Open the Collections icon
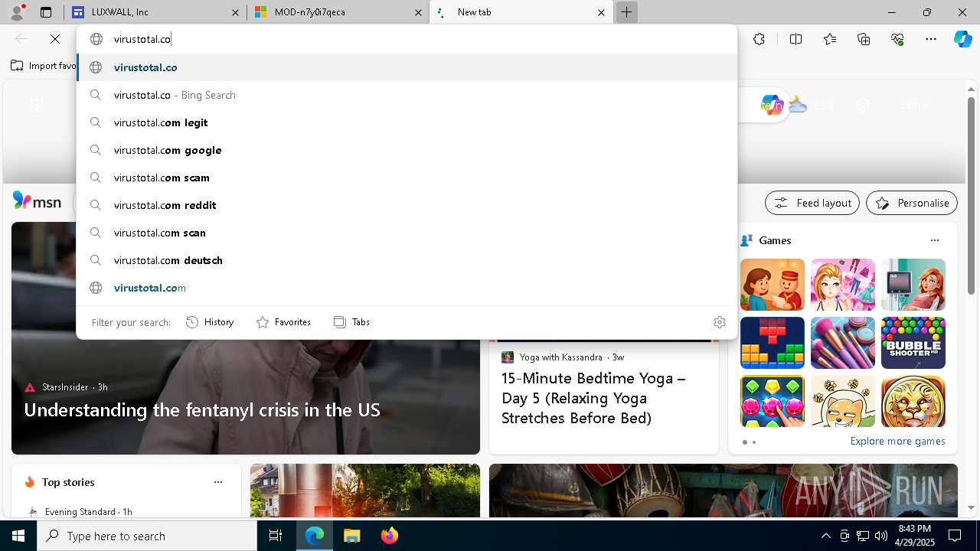Viewport: 980px width, 551px height. (864, 39)
